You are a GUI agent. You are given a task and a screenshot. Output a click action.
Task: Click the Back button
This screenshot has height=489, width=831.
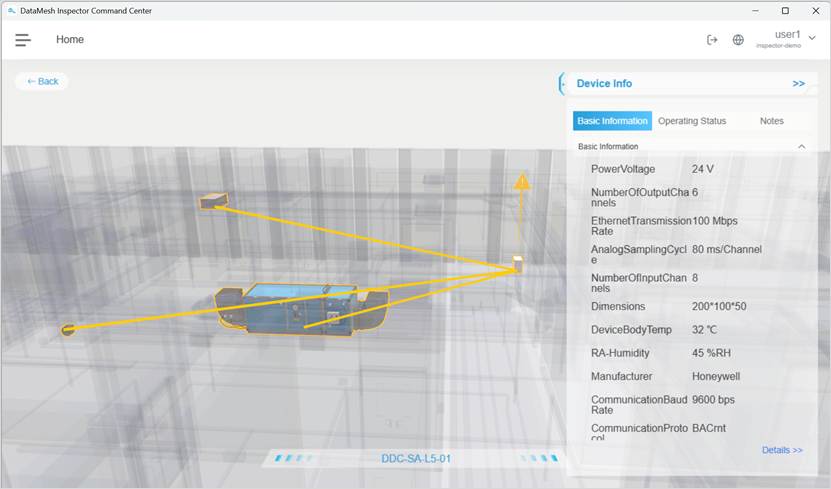[x=42, y=81]
